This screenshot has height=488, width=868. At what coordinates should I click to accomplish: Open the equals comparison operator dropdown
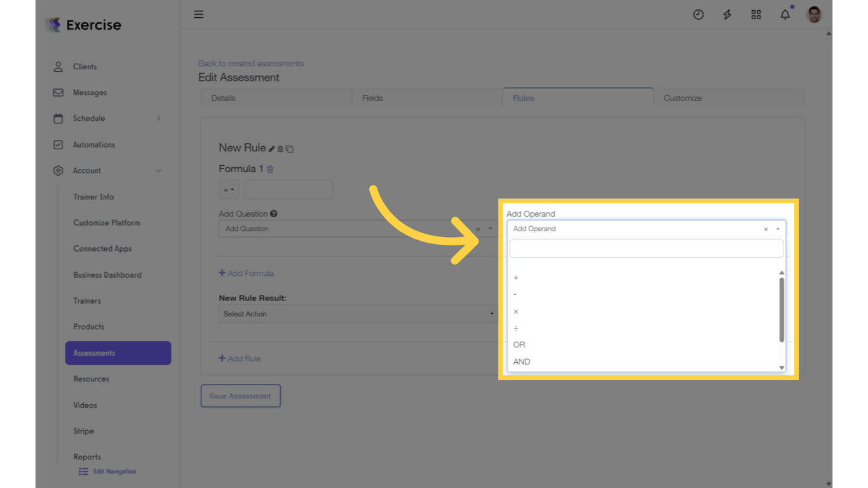pyautogui.click(x=228, y=189)
